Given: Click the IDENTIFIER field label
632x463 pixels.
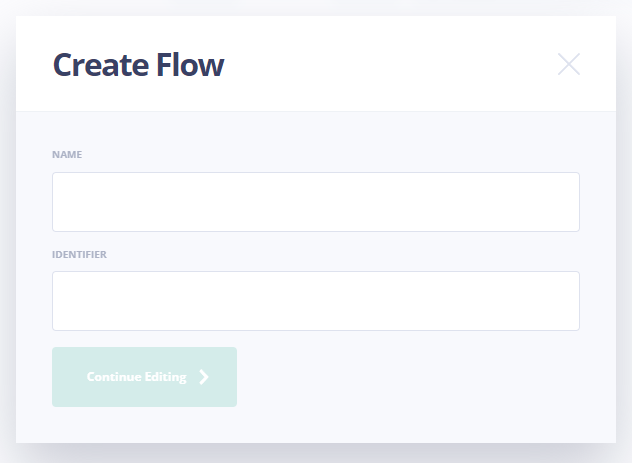Looking at the screenshot, I should pos(79,254).
